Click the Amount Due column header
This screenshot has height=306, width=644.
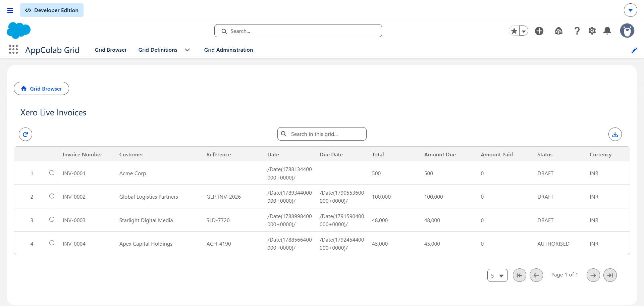(440, 154)
